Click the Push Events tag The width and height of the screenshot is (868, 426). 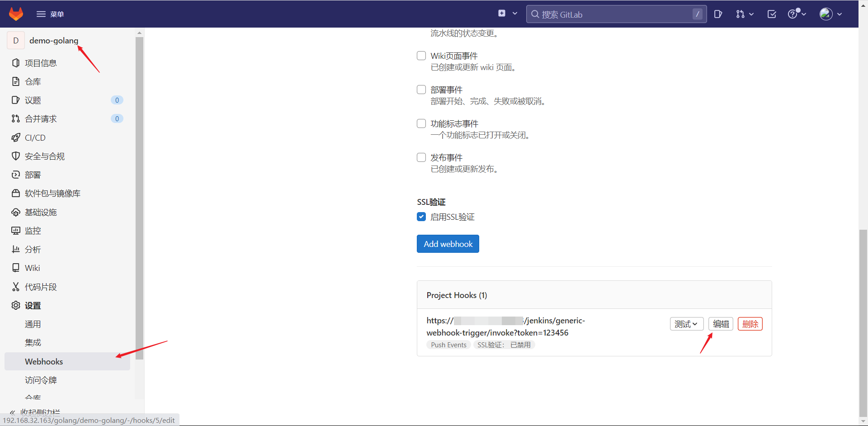[x=448, y=345]
